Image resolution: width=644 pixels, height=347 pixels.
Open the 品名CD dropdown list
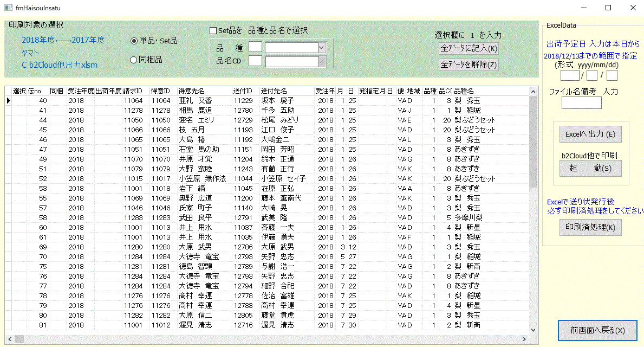click(322, 62)
